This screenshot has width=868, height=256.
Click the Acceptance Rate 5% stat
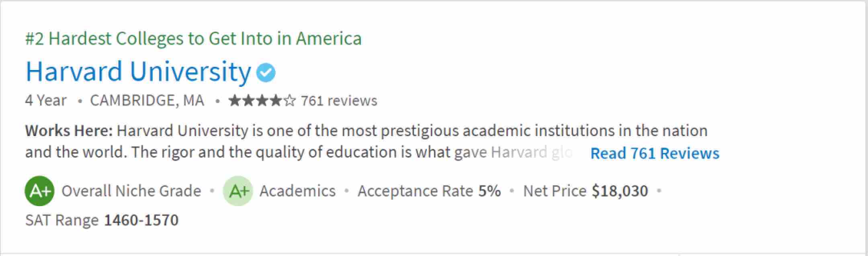(429, 191)
